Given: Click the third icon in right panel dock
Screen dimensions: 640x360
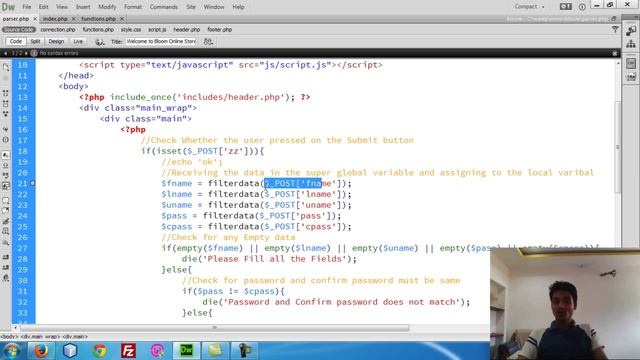Looking at the screenshot, I should point(631,63).
